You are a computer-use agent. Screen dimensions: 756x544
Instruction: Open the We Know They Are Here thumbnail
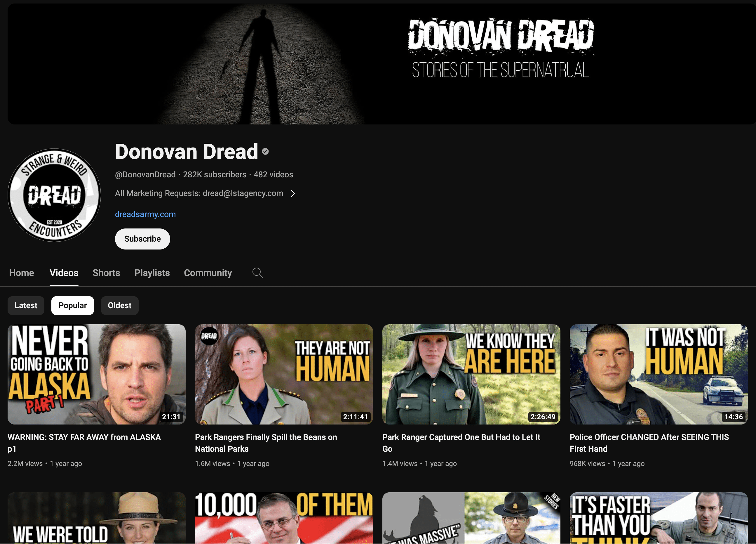click(471, 374)
